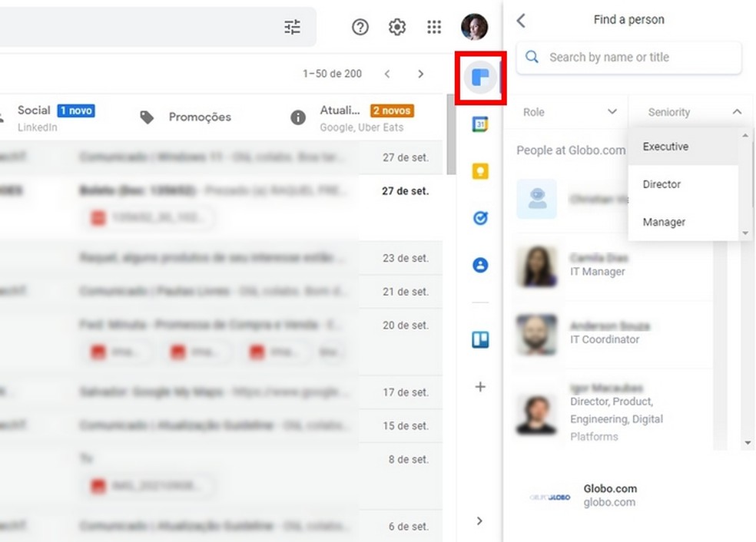The height and width of the screenshot is (542, 756).
Task: Open Google Keep notes from the side panel
Action: pos(479,171)
